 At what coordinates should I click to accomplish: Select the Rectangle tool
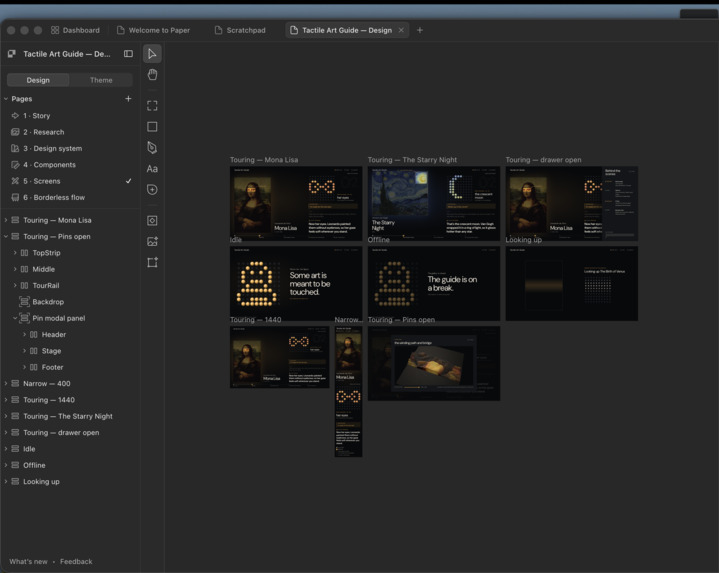152,127
